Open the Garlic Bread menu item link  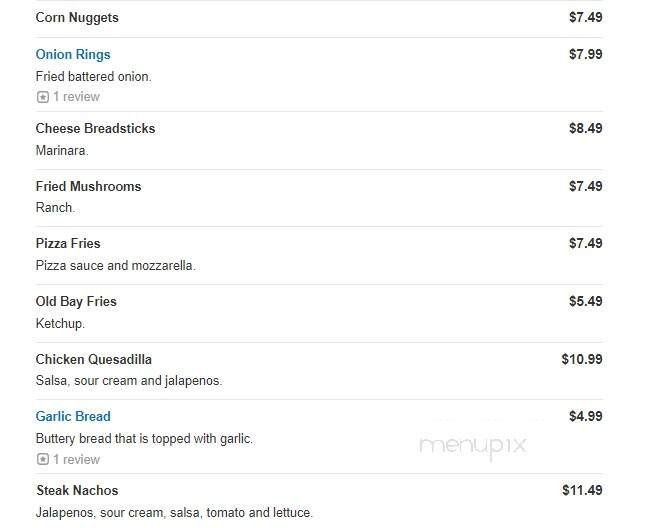point(73,417)
